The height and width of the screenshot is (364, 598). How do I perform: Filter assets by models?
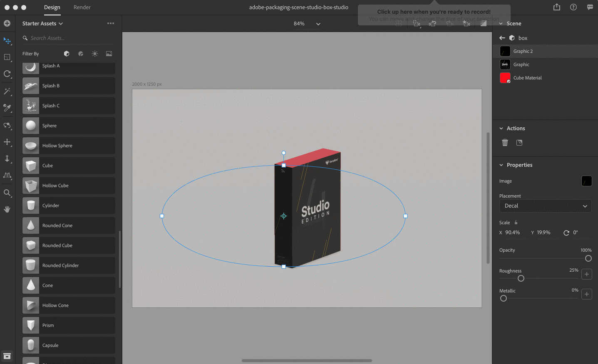click(x=67, y=54)
